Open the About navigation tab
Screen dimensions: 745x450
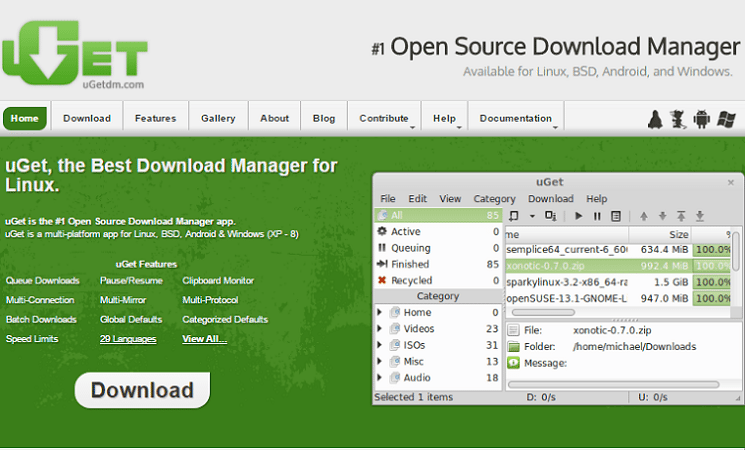click(x=274, y=118)
